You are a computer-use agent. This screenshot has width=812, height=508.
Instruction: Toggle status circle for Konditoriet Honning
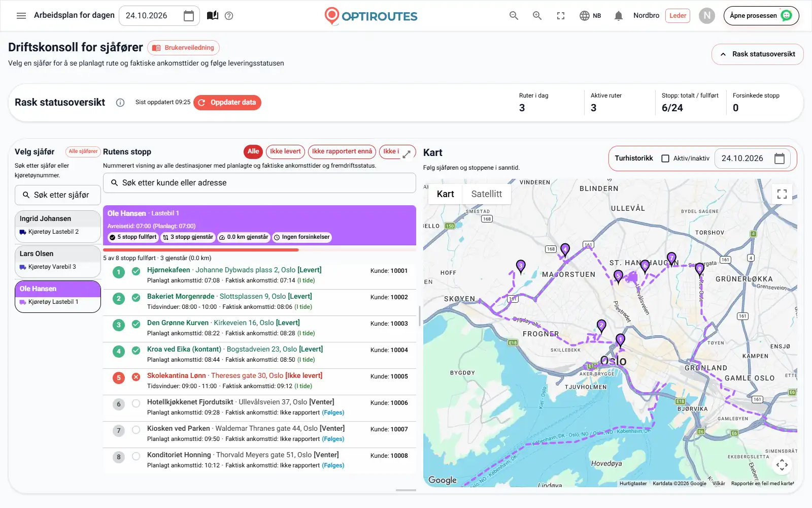(x=136, y=456)
